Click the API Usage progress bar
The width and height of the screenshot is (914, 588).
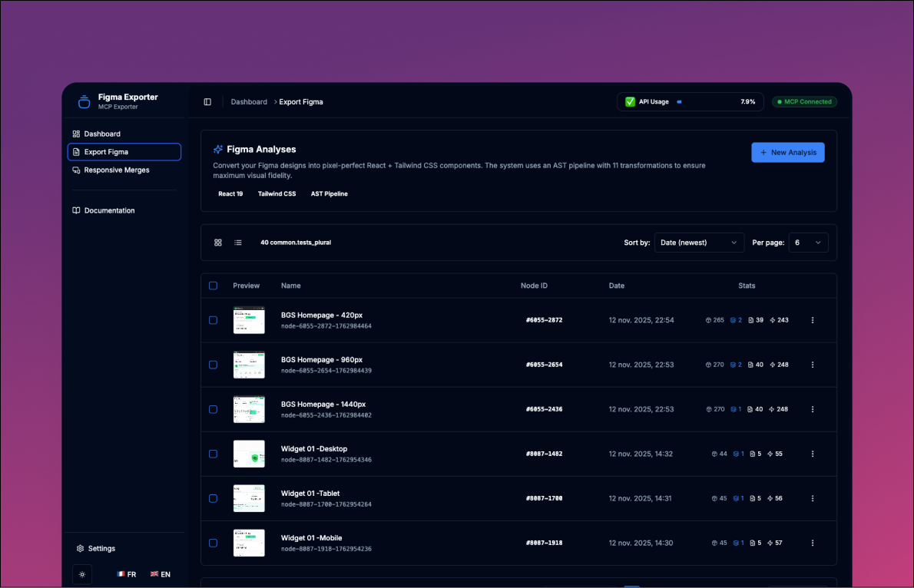(705, 102)
